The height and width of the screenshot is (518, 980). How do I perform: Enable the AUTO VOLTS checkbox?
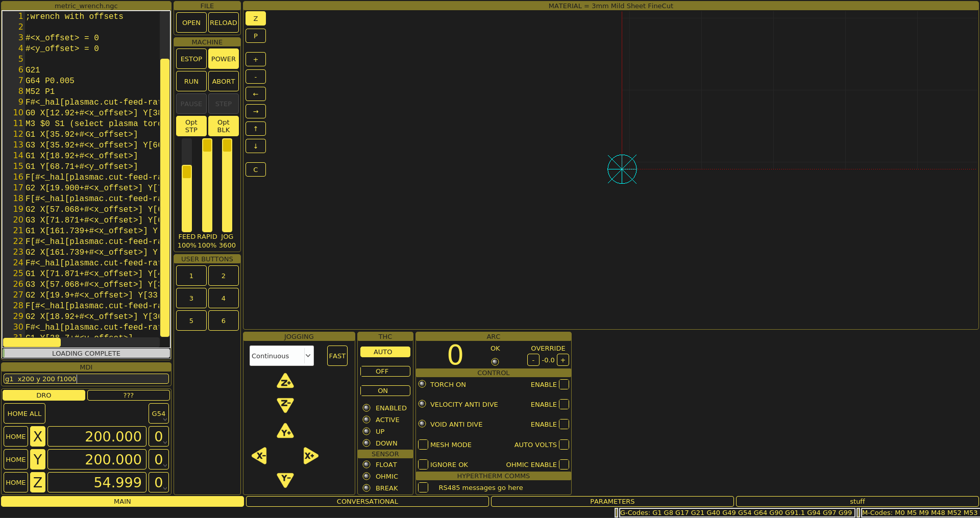coord(564,445)
